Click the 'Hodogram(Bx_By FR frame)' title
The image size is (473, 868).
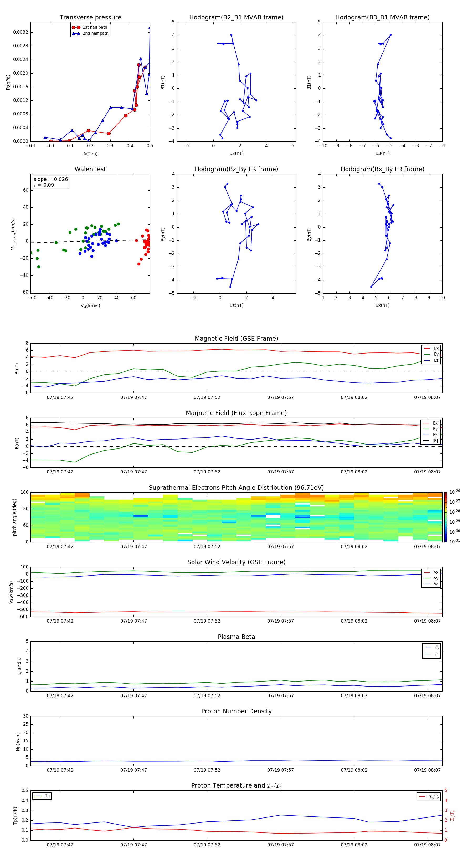coord(382,169)
